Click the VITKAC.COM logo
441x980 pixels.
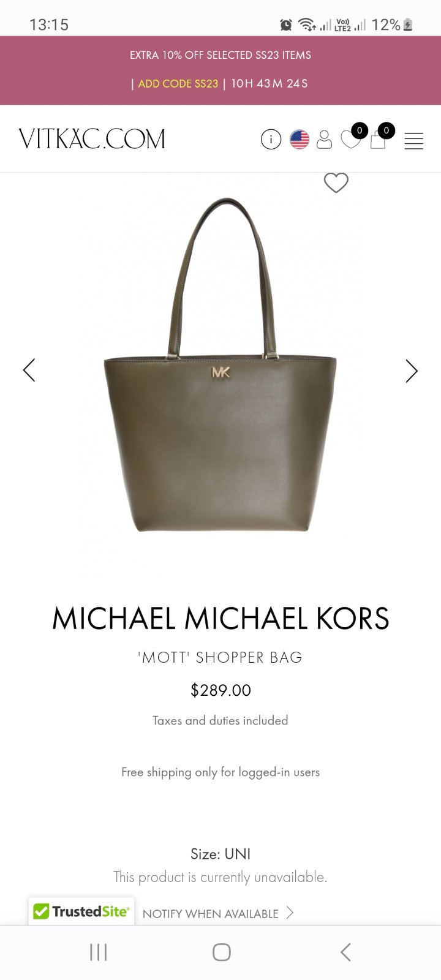92,139
